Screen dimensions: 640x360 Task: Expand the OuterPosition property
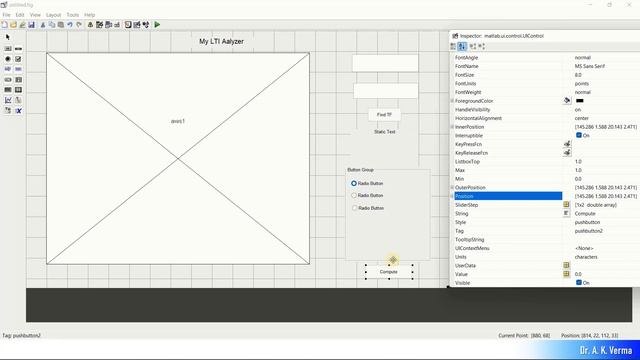point(452,187)
